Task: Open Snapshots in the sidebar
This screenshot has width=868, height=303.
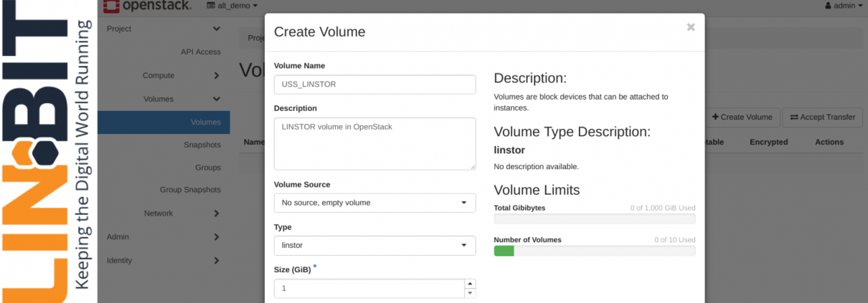Action: click(x=202, y=145)
